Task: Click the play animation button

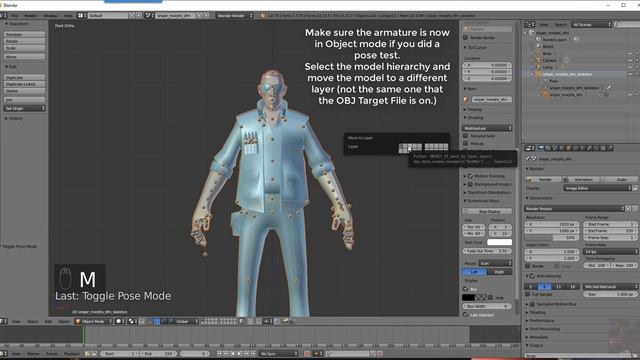Action: [x=240, y=353]
